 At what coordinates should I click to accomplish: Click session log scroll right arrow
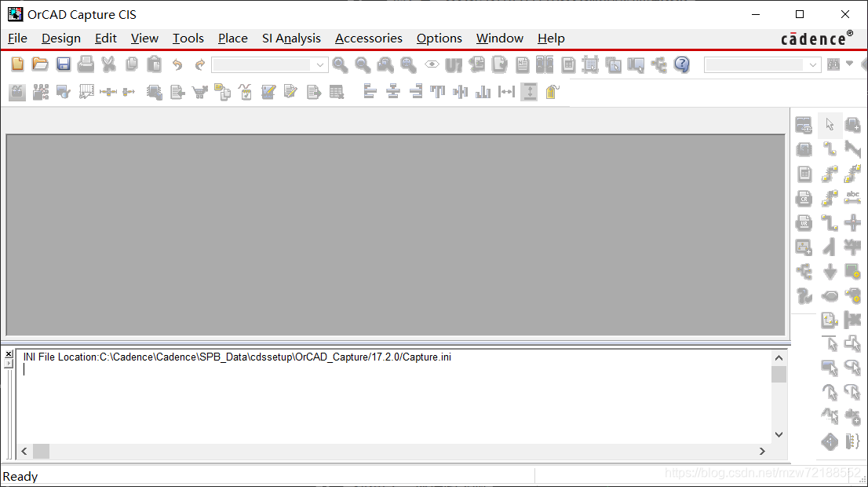click(x=762, y=451)
